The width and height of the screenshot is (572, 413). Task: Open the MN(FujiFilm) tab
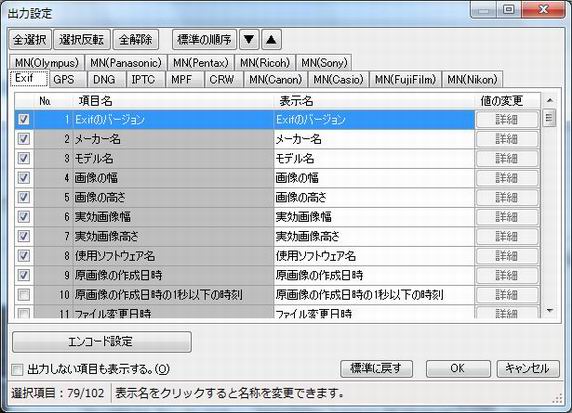pyautogui.click(x=406, y=80)
